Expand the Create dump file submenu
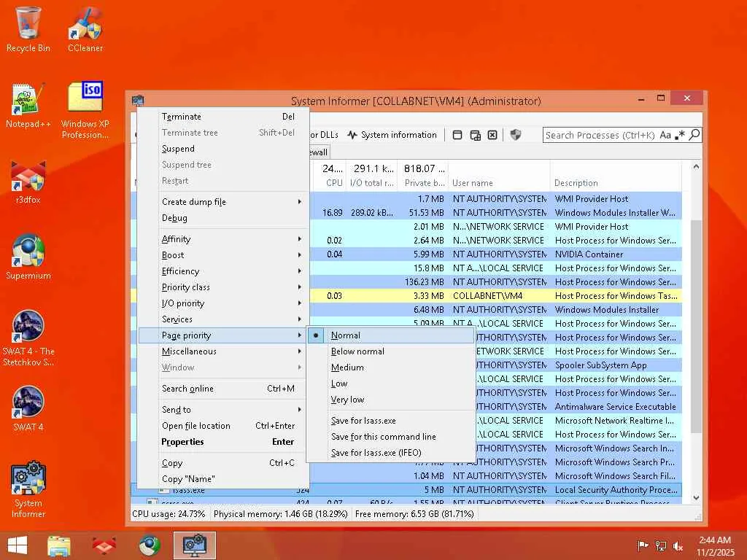747x560 pixels. pyautogui.click(x=223, y=202)
